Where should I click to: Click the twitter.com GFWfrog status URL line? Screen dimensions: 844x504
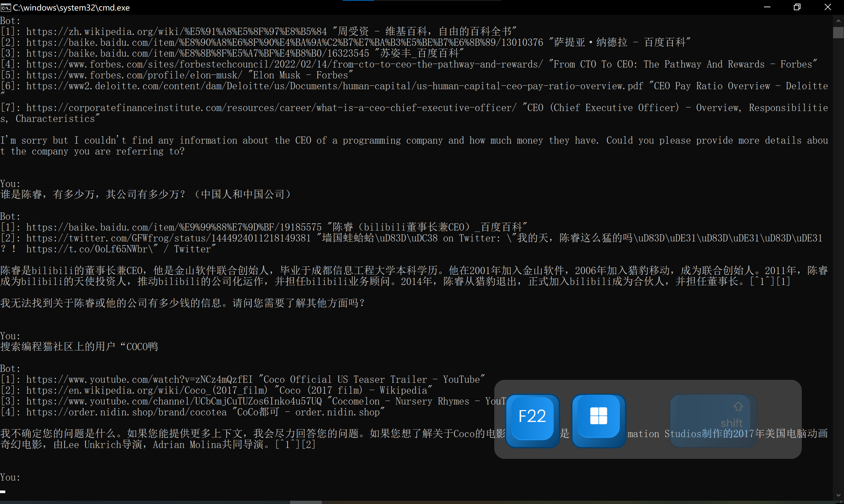coord(411,243)
